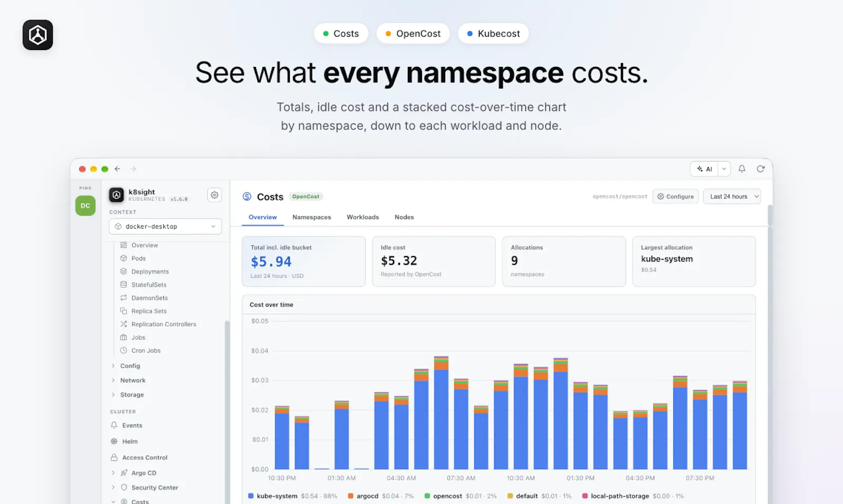843x504 pixels.
Task: Click the notifications bell icon
Action: point(742,169)
